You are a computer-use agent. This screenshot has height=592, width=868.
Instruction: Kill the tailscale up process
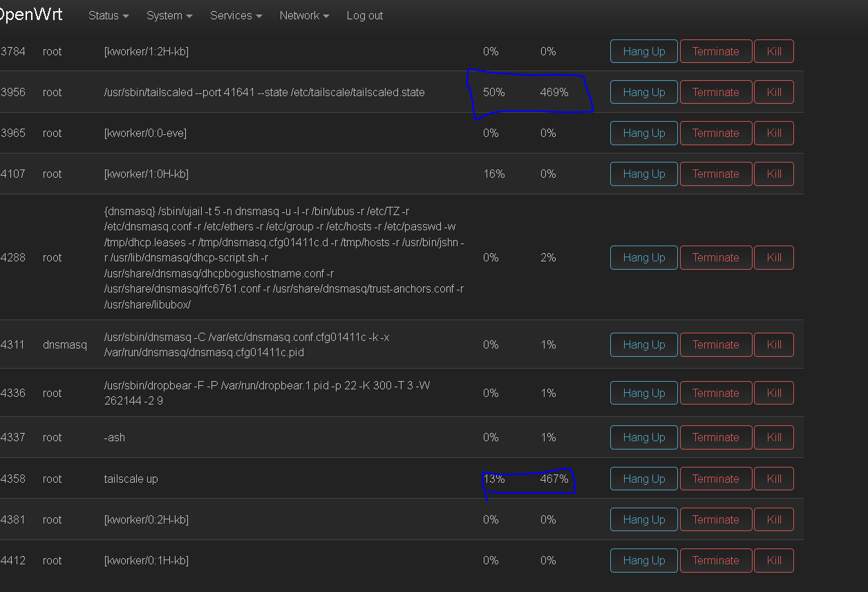pyautogui.click(x=774, y=479)
